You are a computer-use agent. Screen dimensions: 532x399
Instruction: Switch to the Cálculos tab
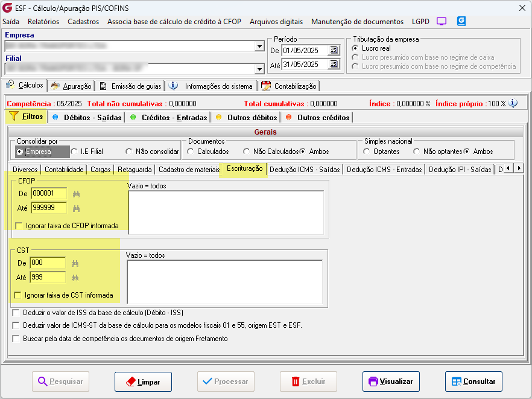pos(25,85)
